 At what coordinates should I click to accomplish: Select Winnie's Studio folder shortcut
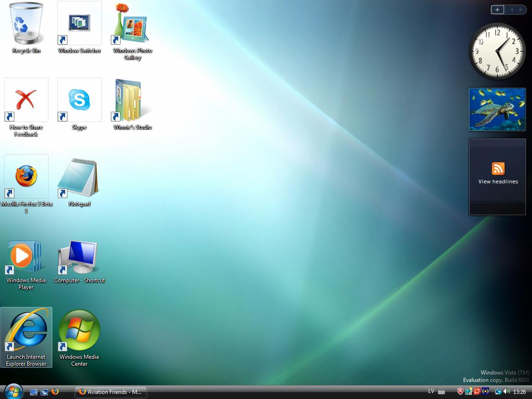(x=133, y=104)
